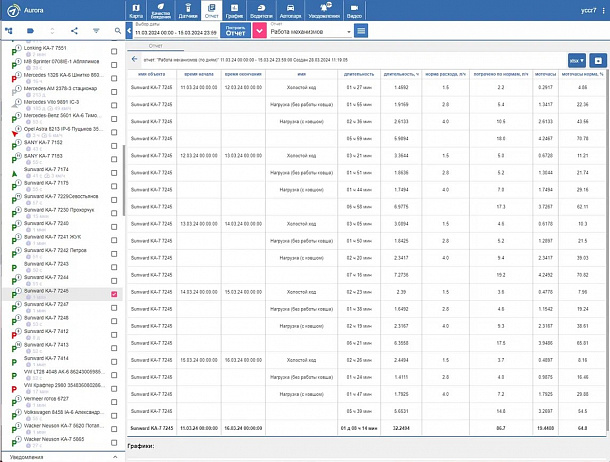Viewport: 610px width, 462px height.
Task: Open the Водители tab
Action: [261, 10]
